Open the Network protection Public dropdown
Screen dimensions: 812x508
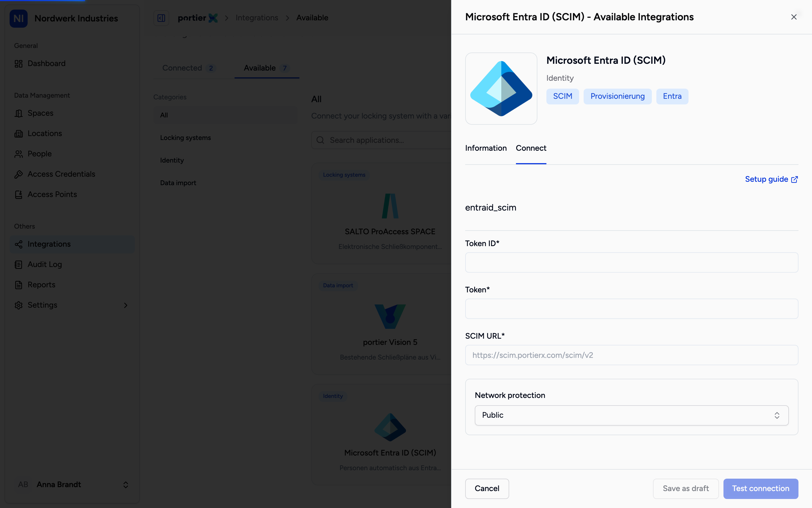pos(631,415)
